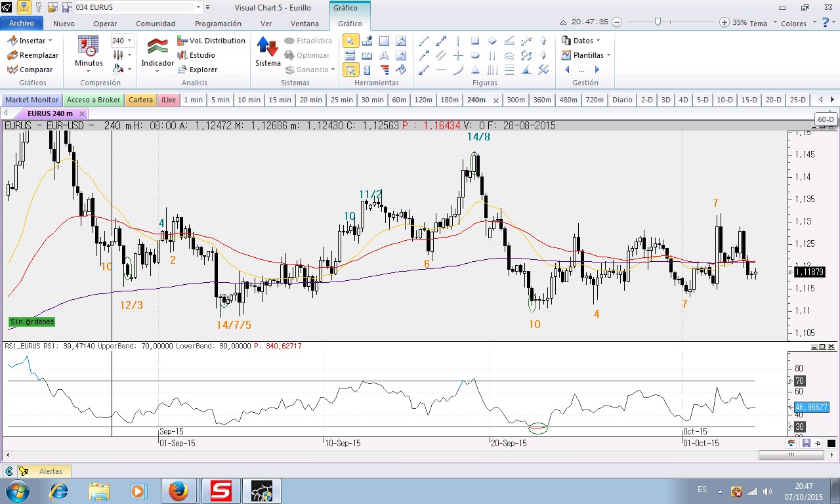Toggle the highlighted cursor tool in Herramientas bottom row
Image resolution: width=840 pixels, height=504 pixels.
pos(350,70)
